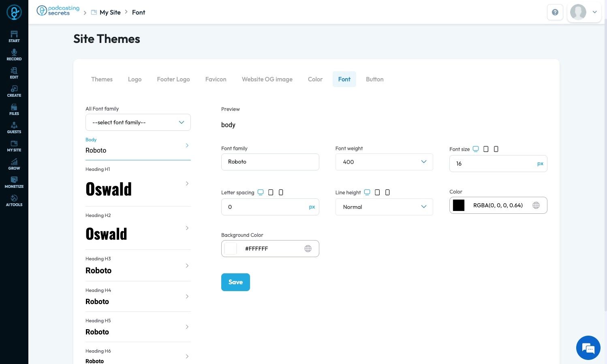Screen dimensions: 607x364
Task: Open the START section in the sidebar
Action: [x=14, y=36]
